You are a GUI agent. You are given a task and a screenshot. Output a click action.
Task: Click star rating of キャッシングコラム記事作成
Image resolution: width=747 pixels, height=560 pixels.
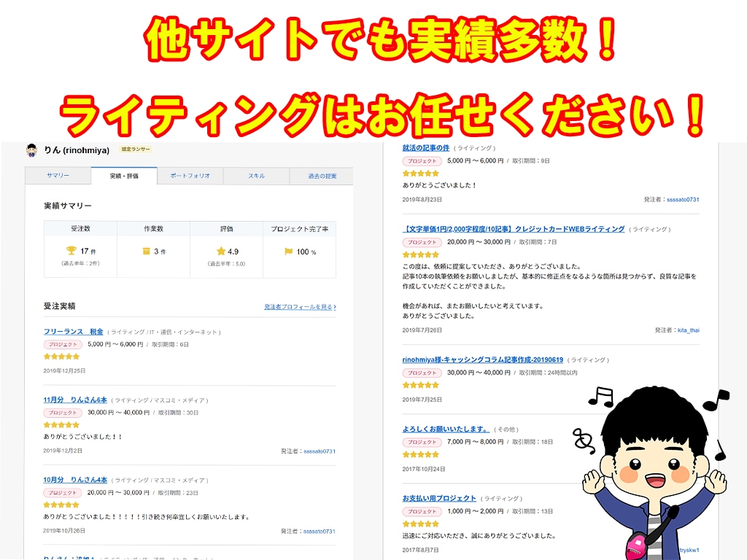[421, 385]
